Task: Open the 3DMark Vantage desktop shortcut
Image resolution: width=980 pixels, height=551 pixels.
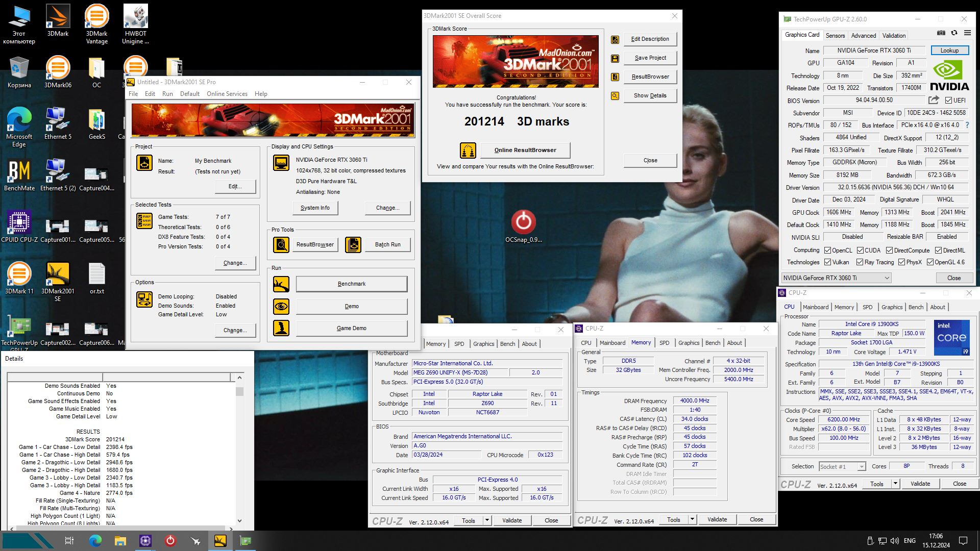Action: (96, 24)
